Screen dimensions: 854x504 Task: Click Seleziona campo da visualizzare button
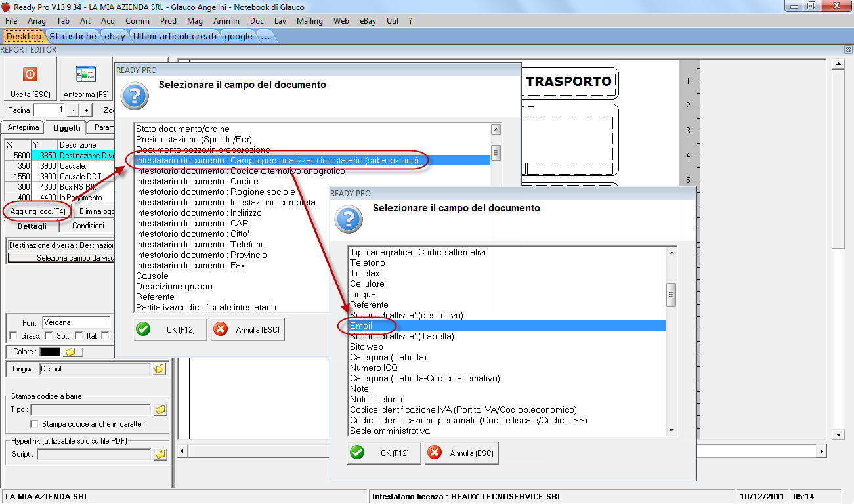(x=61, y=258)
